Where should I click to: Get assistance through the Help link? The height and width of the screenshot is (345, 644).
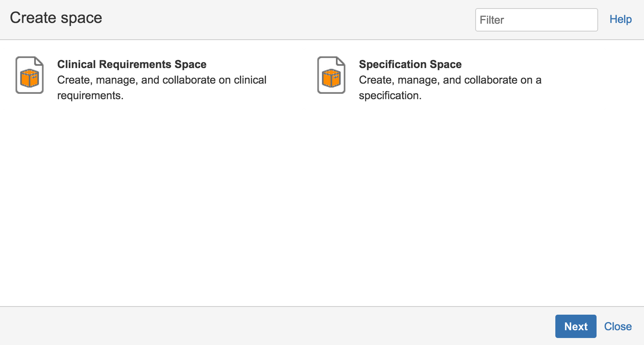pos(621,19)
